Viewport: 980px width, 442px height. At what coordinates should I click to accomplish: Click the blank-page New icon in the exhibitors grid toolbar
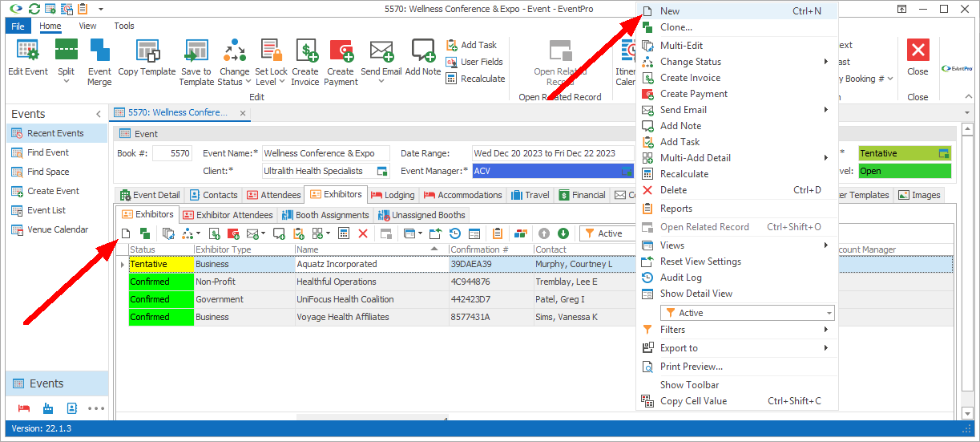click(126, 233)
